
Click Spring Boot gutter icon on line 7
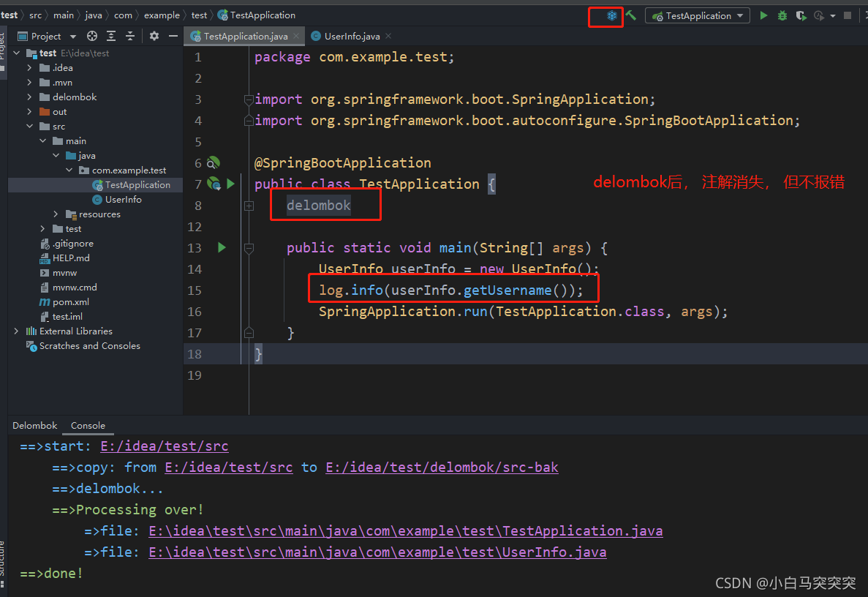tap(214, 184)
